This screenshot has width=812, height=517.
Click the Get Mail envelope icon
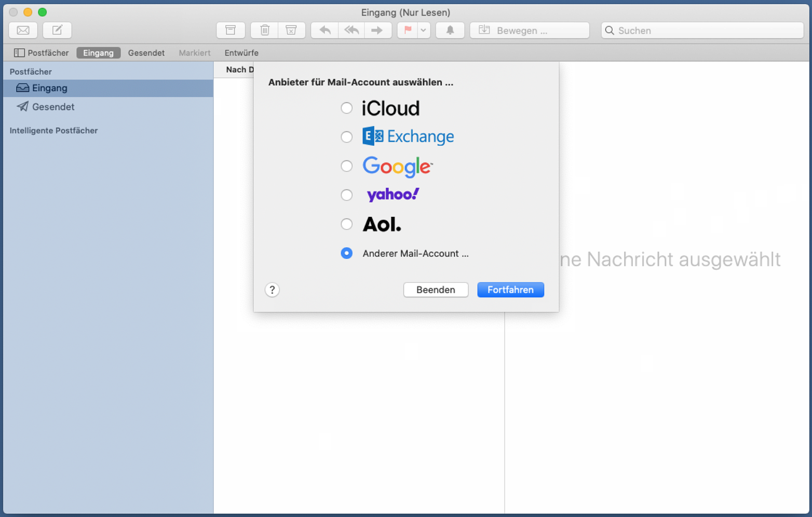23,31
